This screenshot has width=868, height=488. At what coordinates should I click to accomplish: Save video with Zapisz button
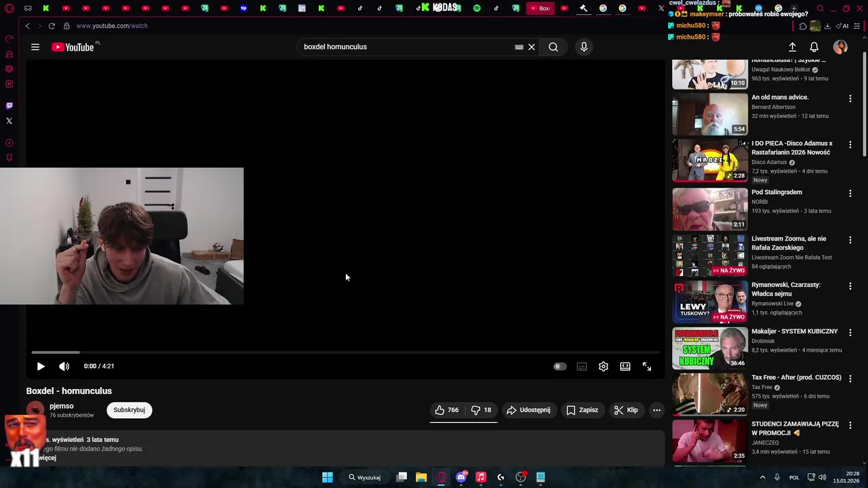[x=583, y=410]
